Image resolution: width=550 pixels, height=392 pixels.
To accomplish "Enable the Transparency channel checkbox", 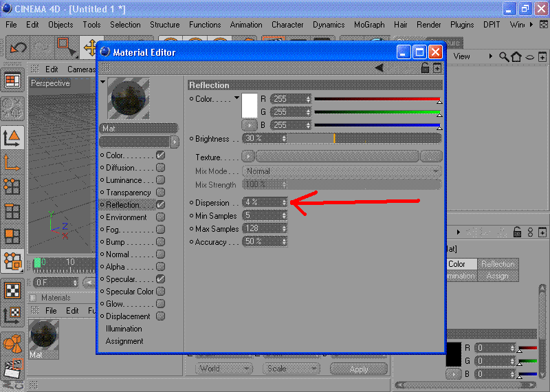I will coord(160,193).
